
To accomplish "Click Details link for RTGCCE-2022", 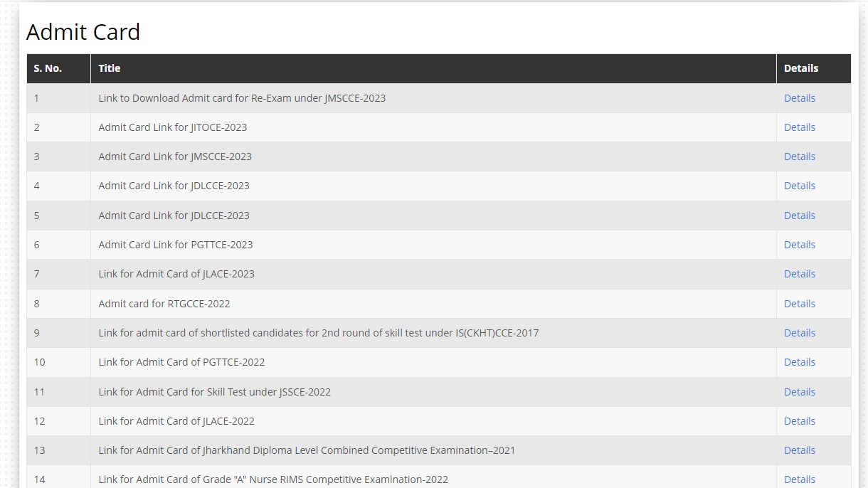I will (799, 304).
